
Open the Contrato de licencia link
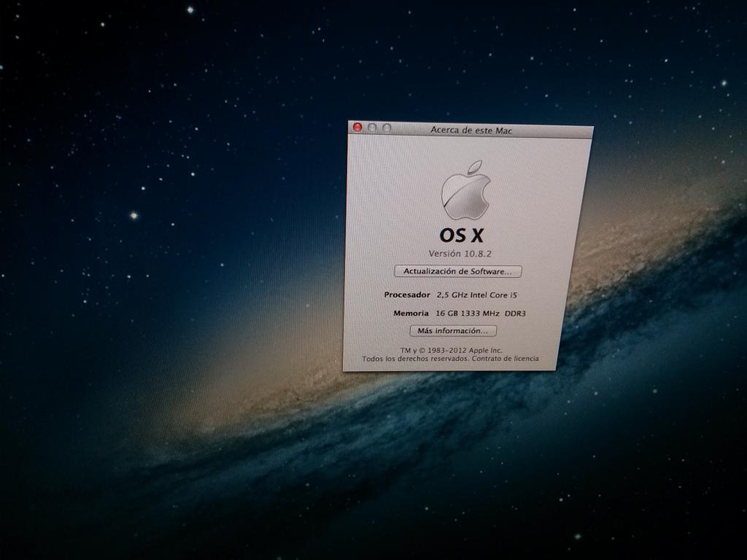pos(505,359)
